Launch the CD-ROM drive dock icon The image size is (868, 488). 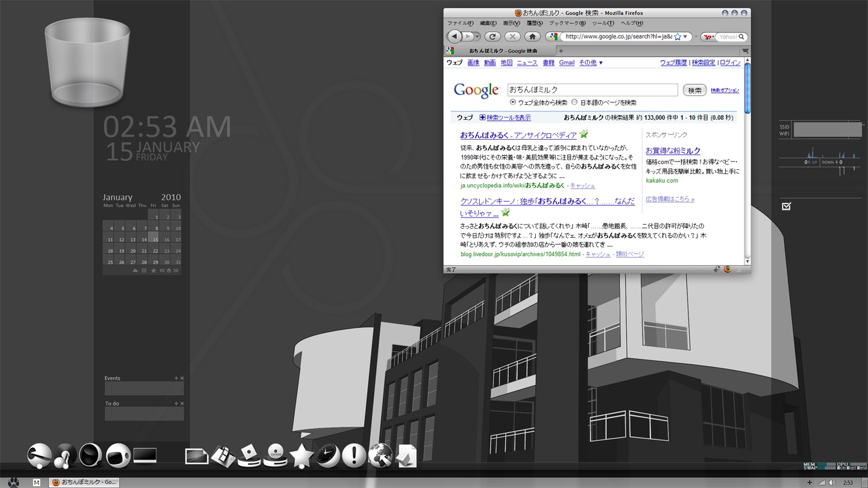click(x=274, y=455)
